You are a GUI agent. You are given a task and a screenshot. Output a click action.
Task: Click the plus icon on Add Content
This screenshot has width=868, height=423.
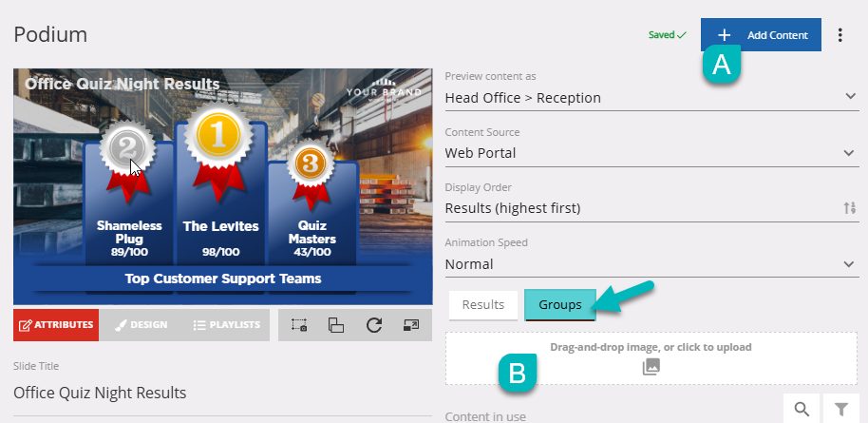pyautogui.click(x=724, y=35)
